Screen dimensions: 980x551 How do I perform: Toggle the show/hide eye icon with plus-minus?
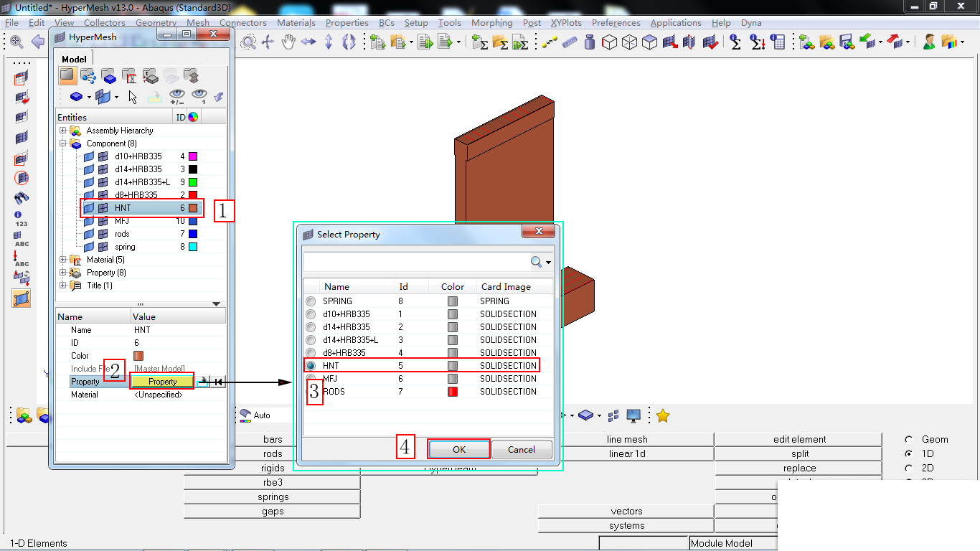pyautogui.click(x=176, y=97)
